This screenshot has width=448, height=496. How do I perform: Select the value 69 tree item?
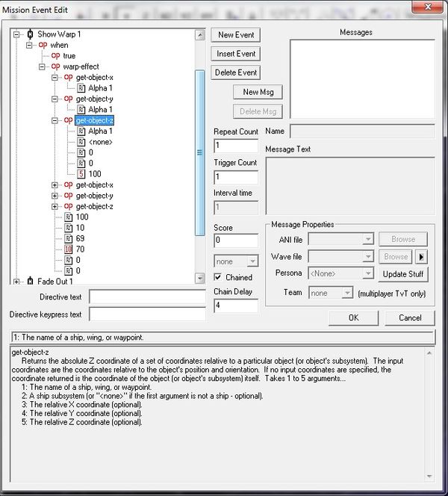(x=82, y=238)
